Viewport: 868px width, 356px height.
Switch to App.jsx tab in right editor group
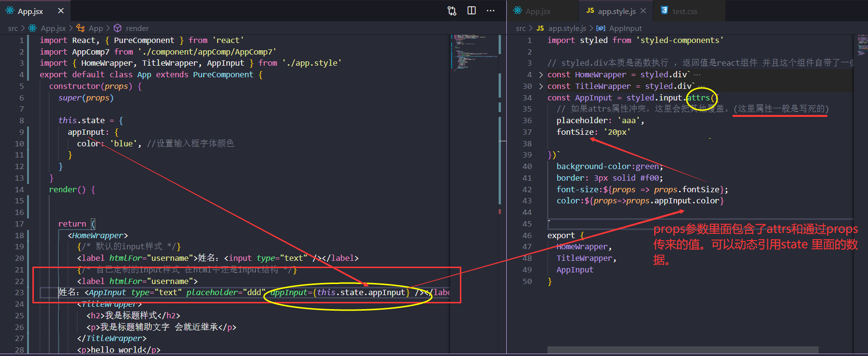point(543,11)
